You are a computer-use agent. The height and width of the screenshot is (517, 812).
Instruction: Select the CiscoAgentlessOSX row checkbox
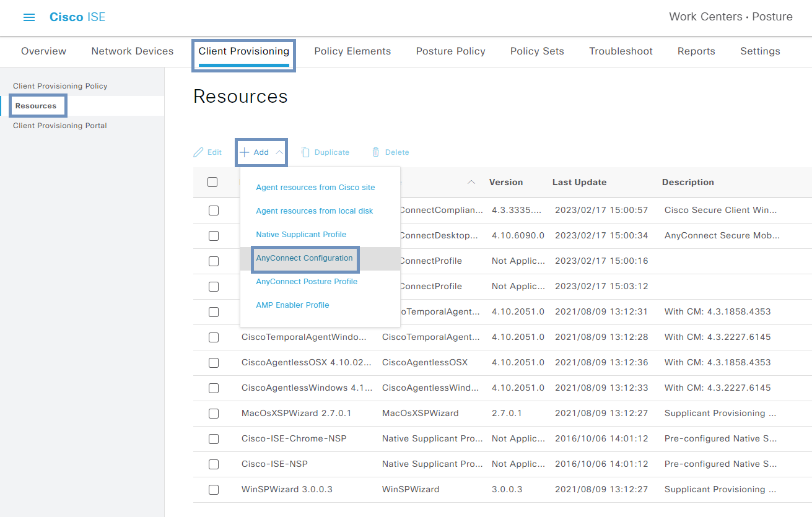pyautogui.click(x=214, y=363)
